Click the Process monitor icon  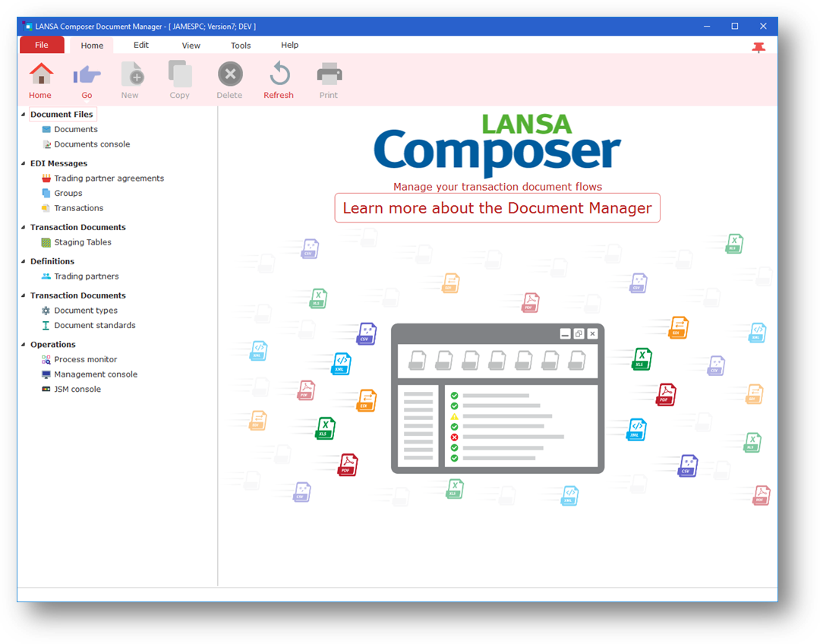coord(46,359)
